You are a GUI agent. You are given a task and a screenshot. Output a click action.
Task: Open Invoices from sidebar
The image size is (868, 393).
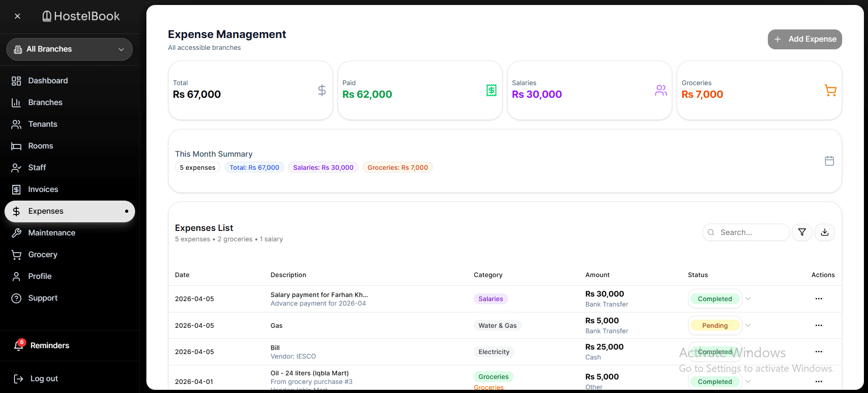tap(69, 189)
